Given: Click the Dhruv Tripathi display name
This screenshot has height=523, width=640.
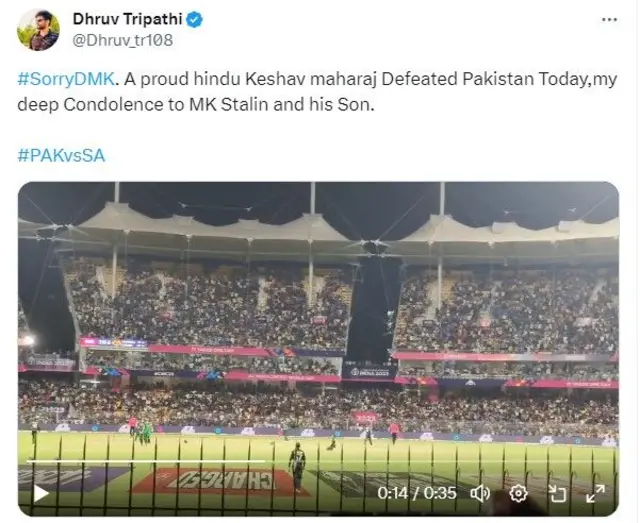Looking at the screenshot, I should [x=129, y=19].
